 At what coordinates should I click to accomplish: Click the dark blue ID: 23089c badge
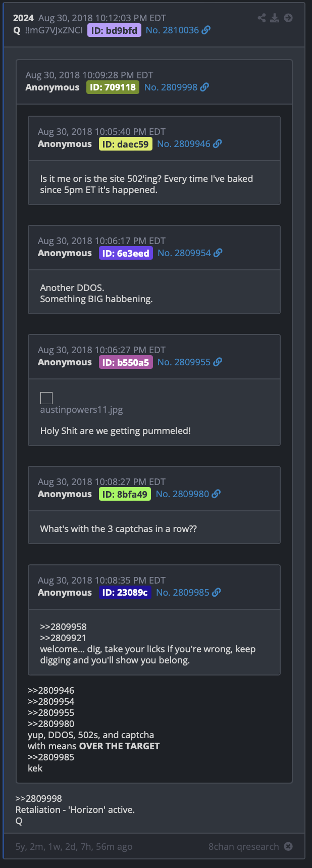coord(125,593)
